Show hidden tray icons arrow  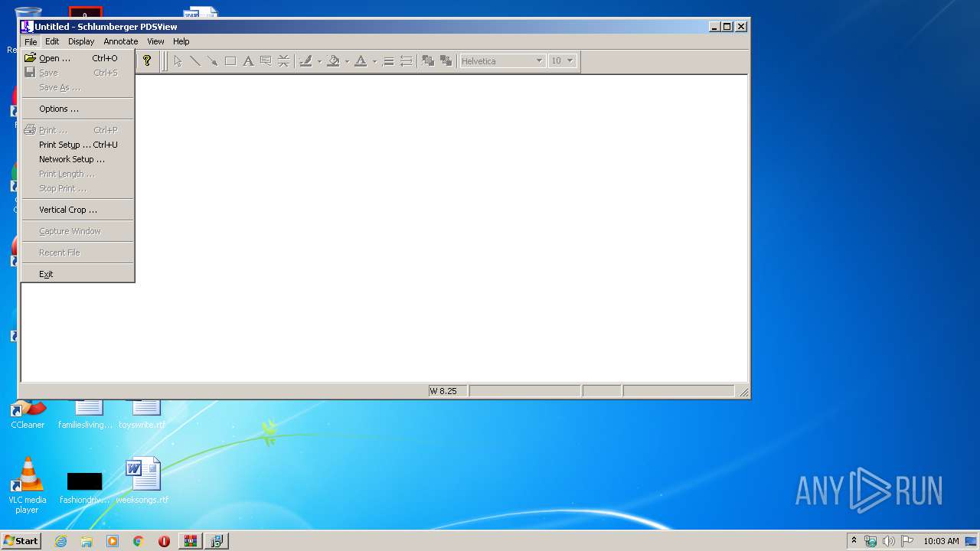pos(854,541)
